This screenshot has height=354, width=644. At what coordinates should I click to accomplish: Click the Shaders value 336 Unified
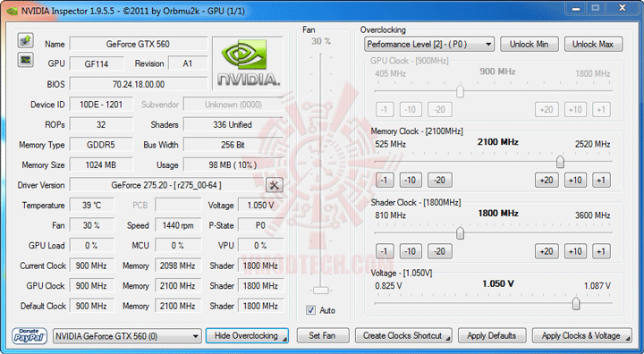point(233,124)
